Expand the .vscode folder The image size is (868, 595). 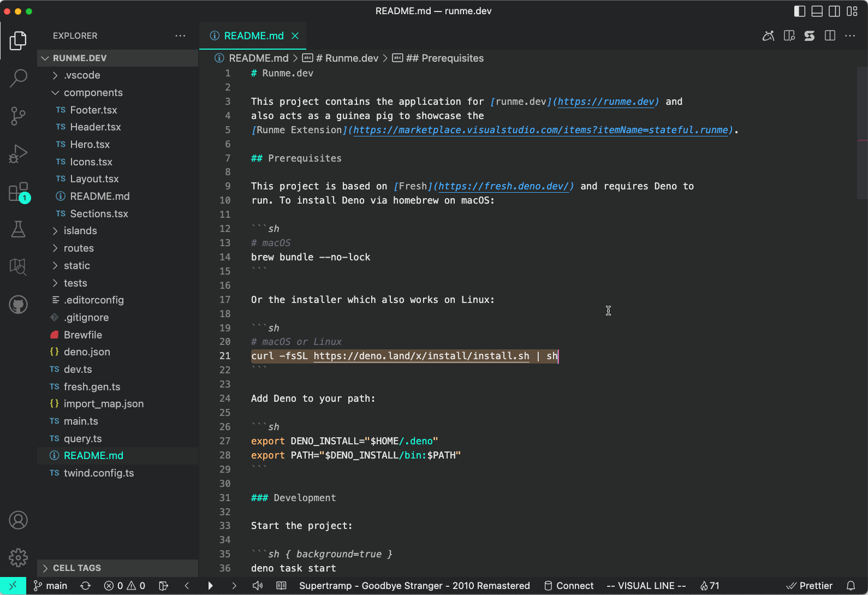click(117, 75)
